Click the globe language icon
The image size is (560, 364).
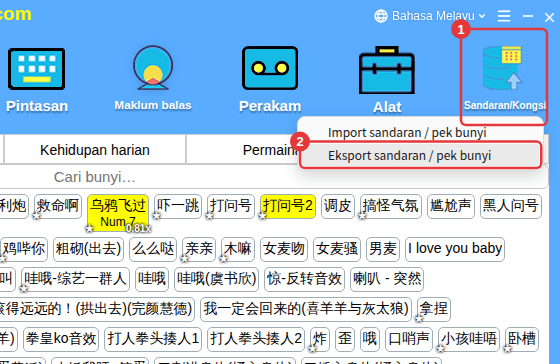[x=381, y=16]
